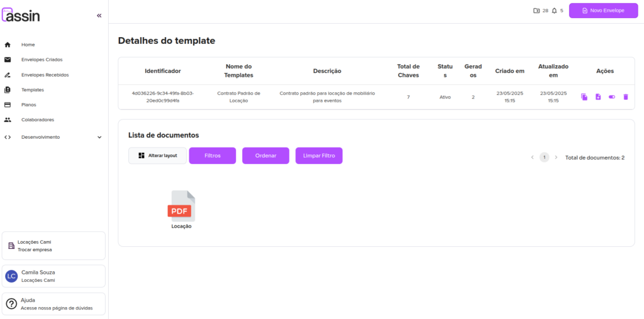Image resolution: width=644 pixels, height=319 pixels.
Task: Click the Envelopes Criados envelope icon
Action: coord(8,60)
